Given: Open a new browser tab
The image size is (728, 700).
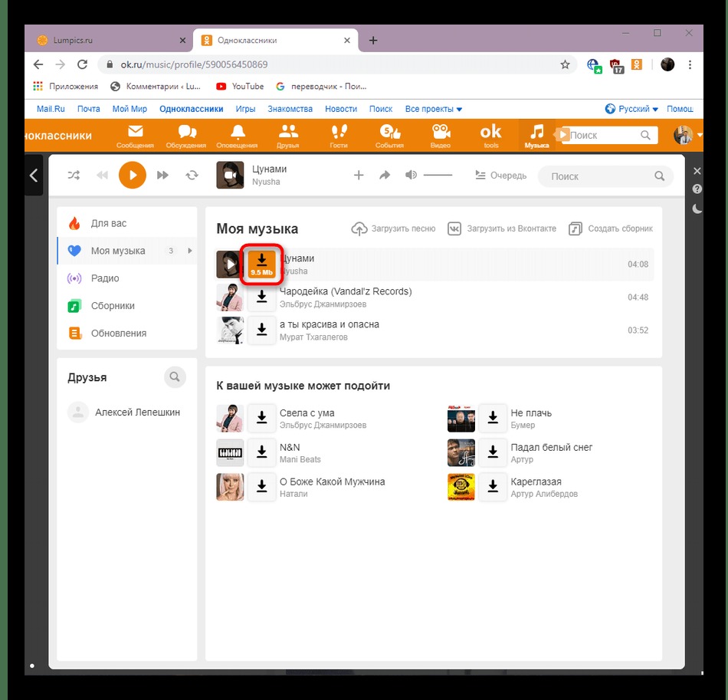Looking at the screenshot, I should pos(373,41).
